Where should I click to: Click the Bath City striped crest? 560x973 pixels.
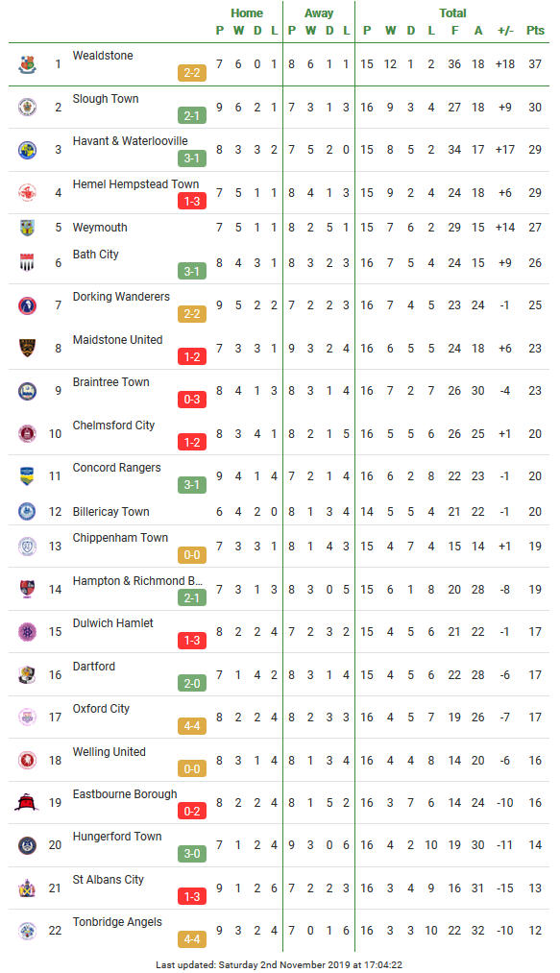click(x=27, y=262)
